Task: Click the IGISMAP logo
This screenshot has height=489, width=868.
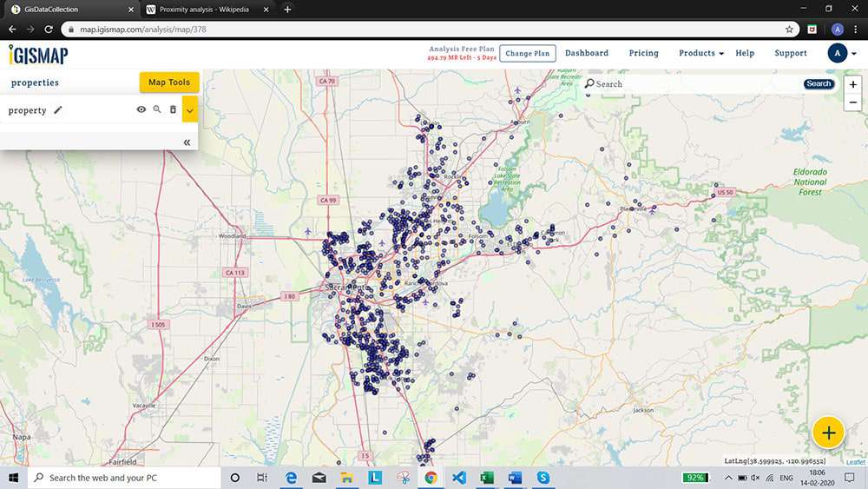Action: (x=38, y=55)
